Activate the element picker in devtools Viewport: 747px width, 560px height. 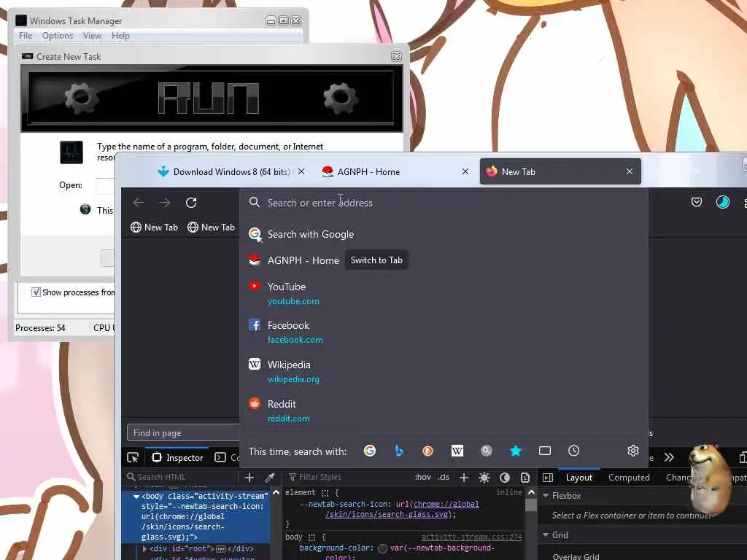pos(133,458)
